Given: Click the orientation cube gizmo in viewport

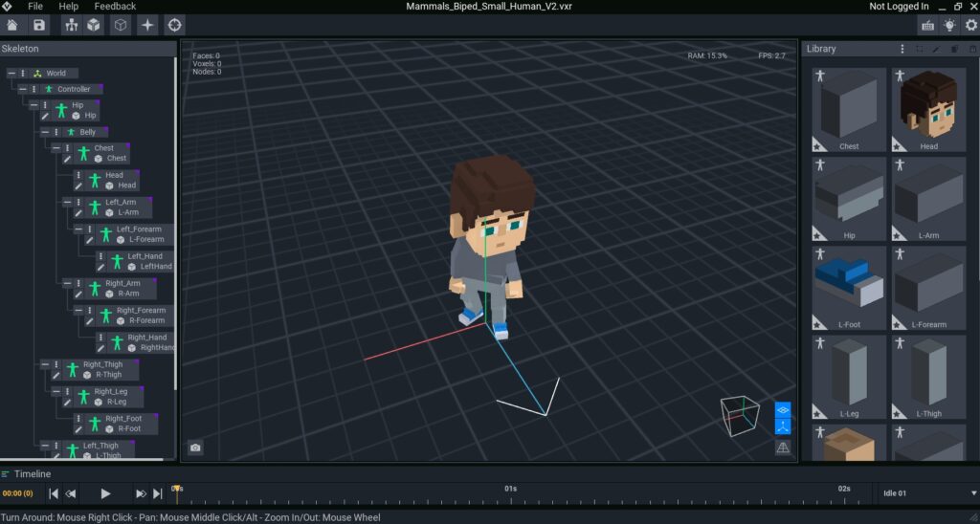Looking at the screenshot, I should 740,416.
